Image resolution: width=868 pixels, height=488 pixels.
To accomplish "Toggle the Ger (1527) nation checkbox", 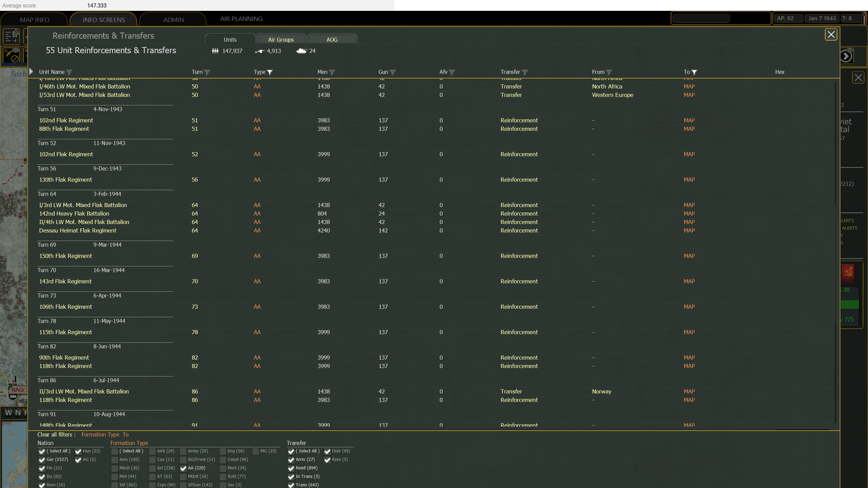I will pyautogui.click(x=42, y=460).
